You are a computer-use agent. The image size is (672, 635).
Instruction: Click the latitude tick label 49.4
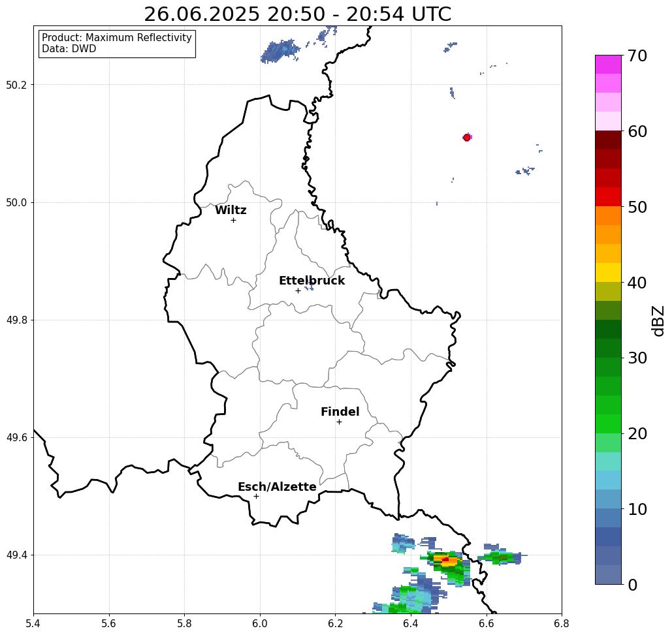pos(16,555)
